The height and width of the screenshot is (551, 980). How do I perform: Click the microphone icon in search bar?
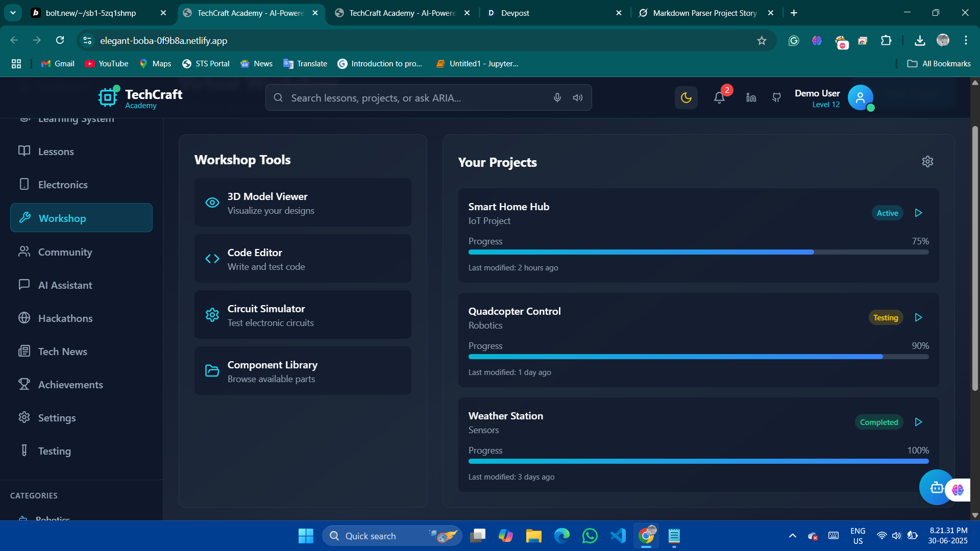pyautogui.click(x=557, y=97)
